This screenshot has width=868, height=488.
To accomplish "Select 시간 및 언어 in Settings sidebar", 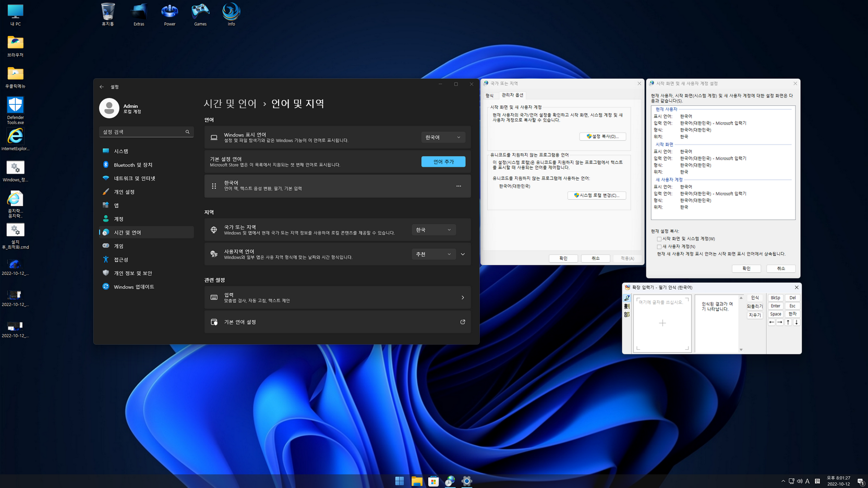I will [x=146, y=233].
